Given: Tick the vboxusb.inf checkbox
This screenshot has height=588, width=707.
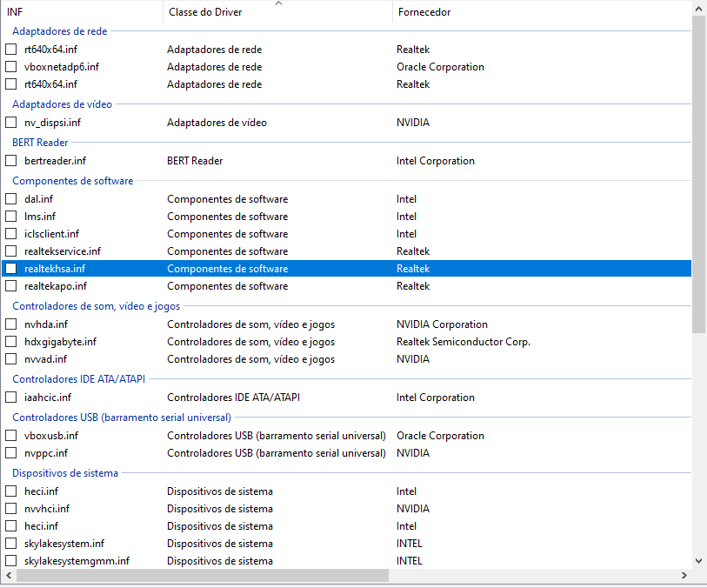Looking at the screenshot, I should 10,436.
